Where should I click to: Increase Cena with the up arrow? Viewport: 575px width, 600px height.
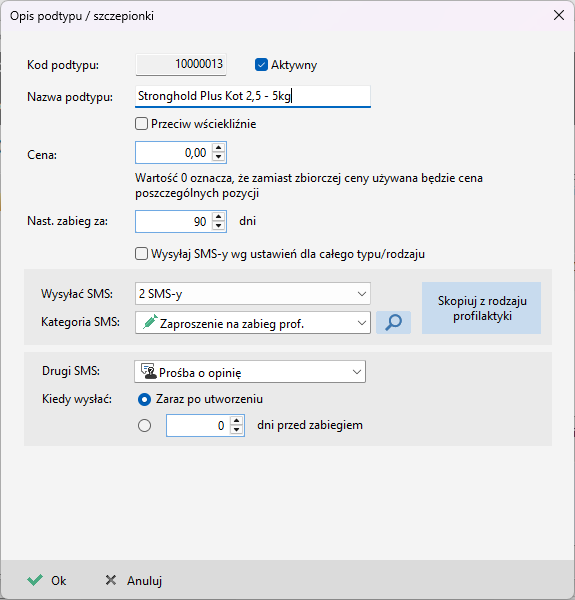[218, 148]
